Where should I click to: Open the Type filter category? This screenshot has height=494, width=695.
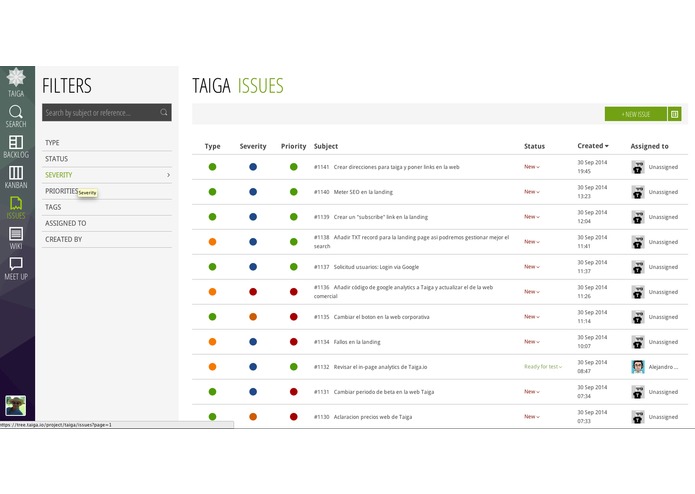[x=107, y=143]
